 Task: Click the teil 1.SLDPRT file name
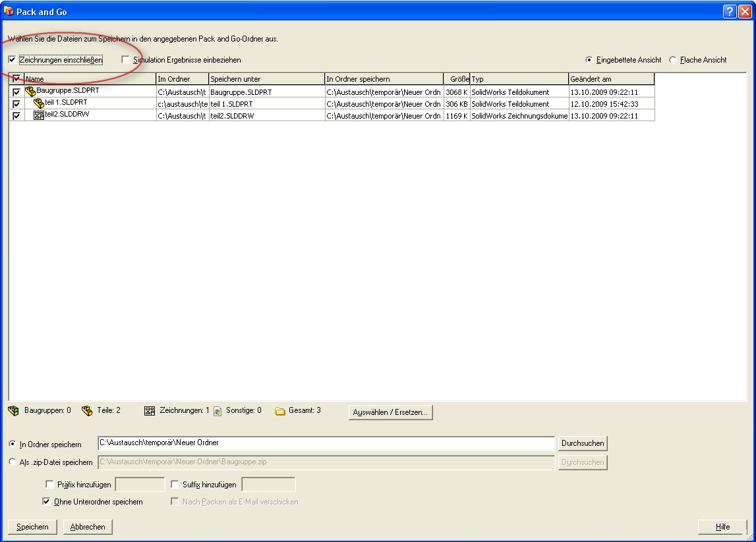point(66,102)
